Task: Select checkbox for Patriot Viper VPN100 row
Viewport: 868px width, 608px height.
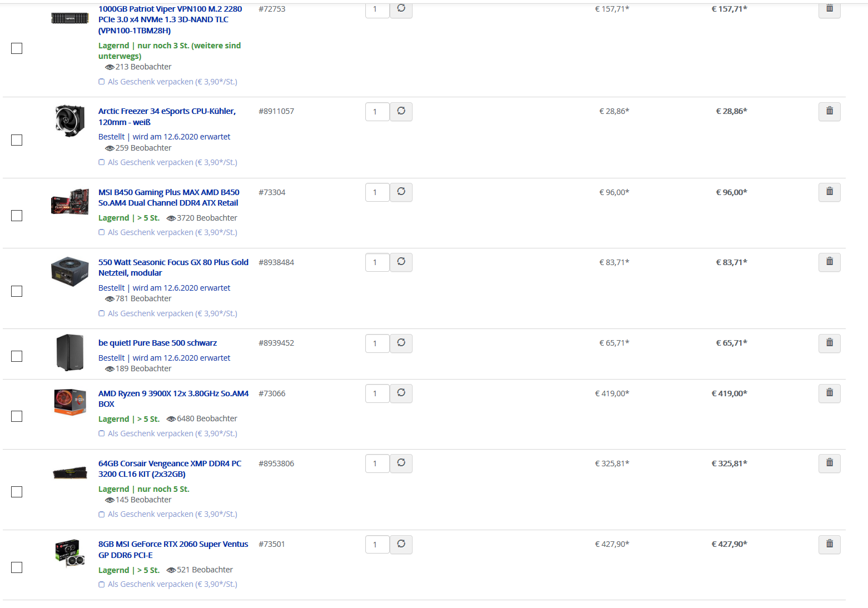Action: [17, 48]
